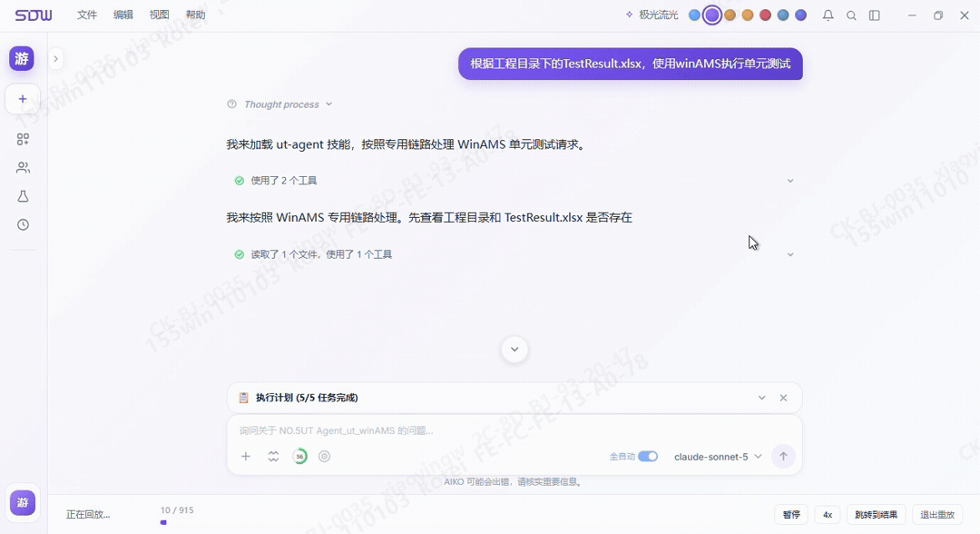Add attachment with input plus icon
Image resolution: width=980 pixels, height=534 pixels.
click(x=246, y=457)
